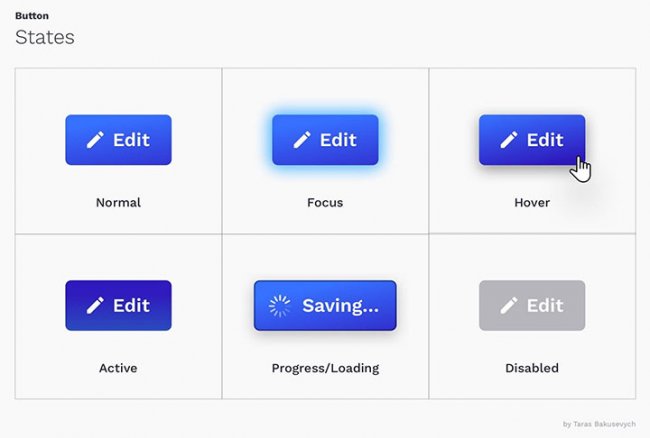The width and height of the screenshot is (650, 438).
Task: Select the "Focus" state label
Action: tap(325, 203)
